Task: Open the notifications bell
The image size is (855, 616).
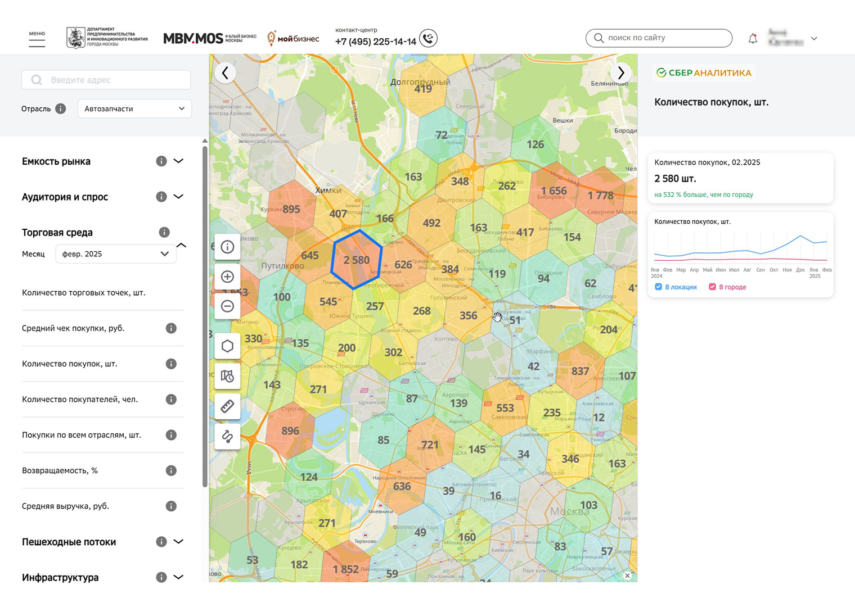Action: pos(753,38)
